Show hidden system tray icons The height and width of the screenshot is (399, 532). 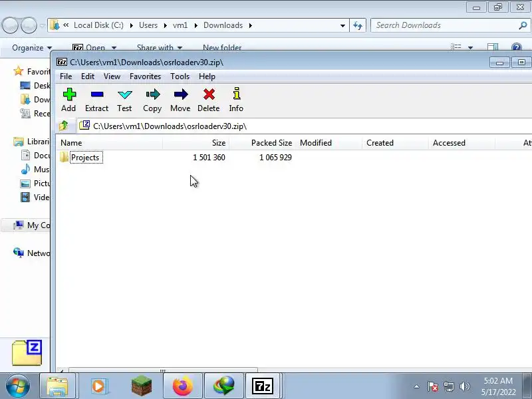[417, 386]
